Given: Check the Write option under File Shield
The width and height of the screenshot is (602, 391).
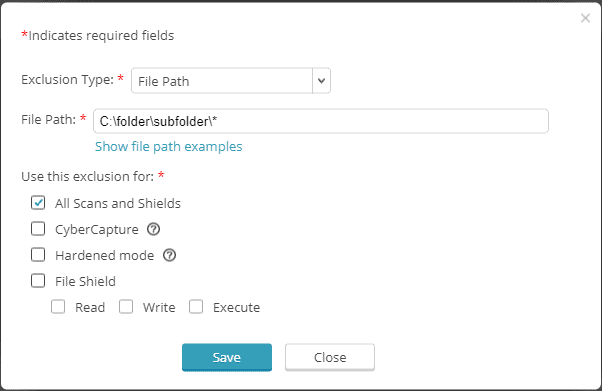Looking at the screenshot, I should click(126, 307).
